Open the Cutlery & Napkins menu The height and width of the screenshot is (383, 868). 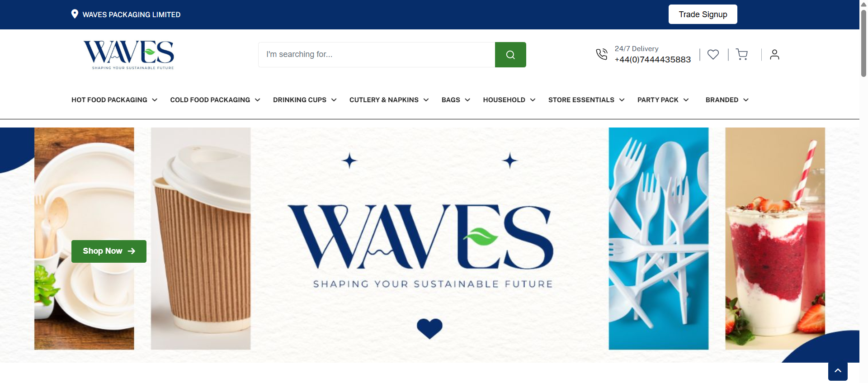(x=389, y=100)
